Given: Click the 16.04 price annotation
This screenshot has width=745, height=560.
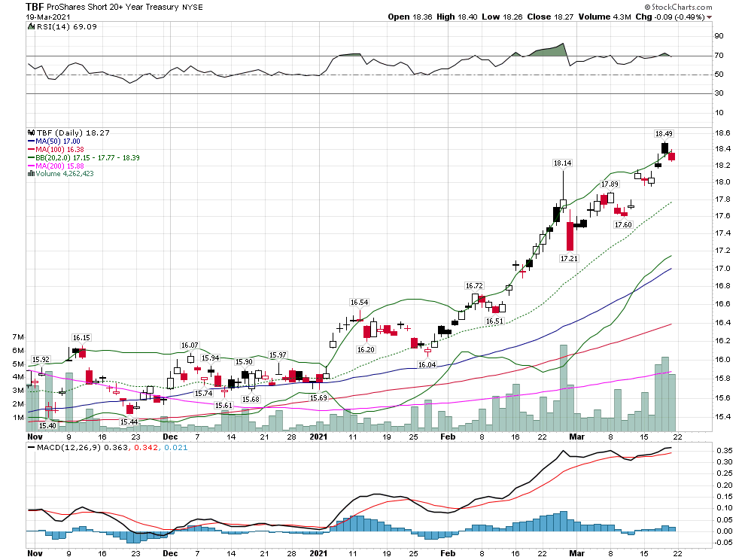Looking at the screenshot, I should [427, 364].
